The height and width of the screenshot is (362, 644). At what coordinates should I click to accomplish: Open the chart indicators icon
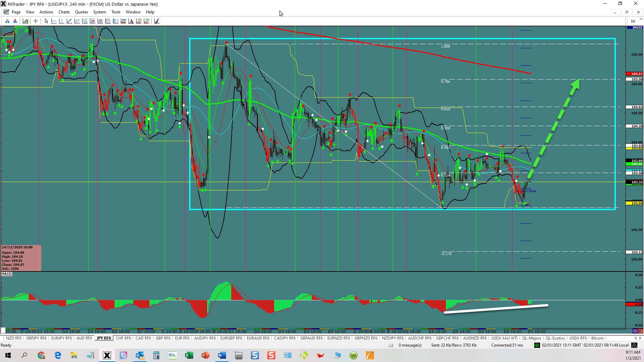coord(25,21)
